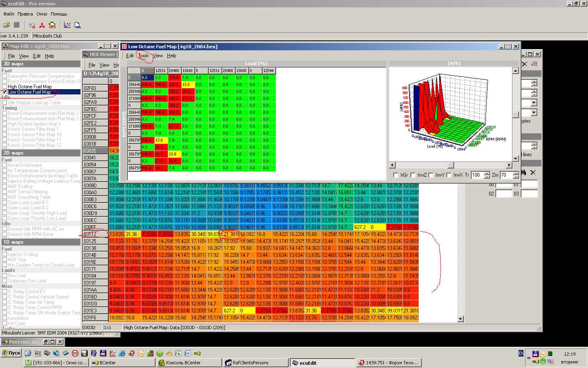Open the Окно menu
This screenshot has width=588, height=368.
[x=42, y=14]
